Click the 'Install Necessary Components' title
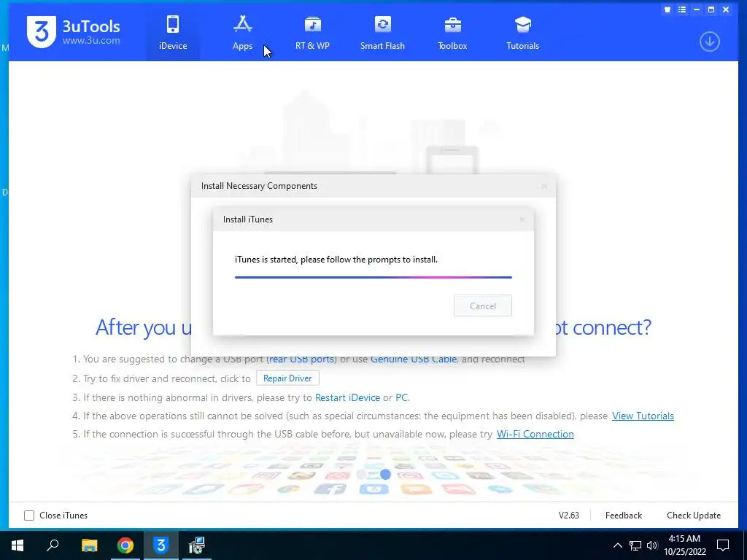 pyautogui.click(x=259, y=186)
